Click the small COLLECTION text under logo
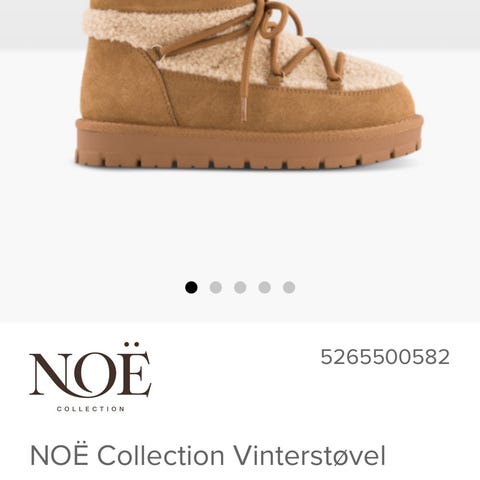This screenshot has width=480, height=480. [x=91, y=409]
